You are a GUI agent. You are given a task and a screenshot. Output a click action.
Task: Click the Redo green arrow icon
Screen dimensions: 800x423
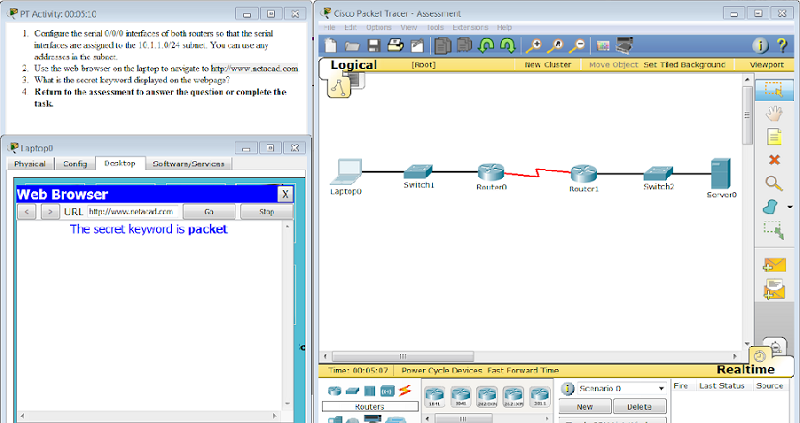point(507,45)
